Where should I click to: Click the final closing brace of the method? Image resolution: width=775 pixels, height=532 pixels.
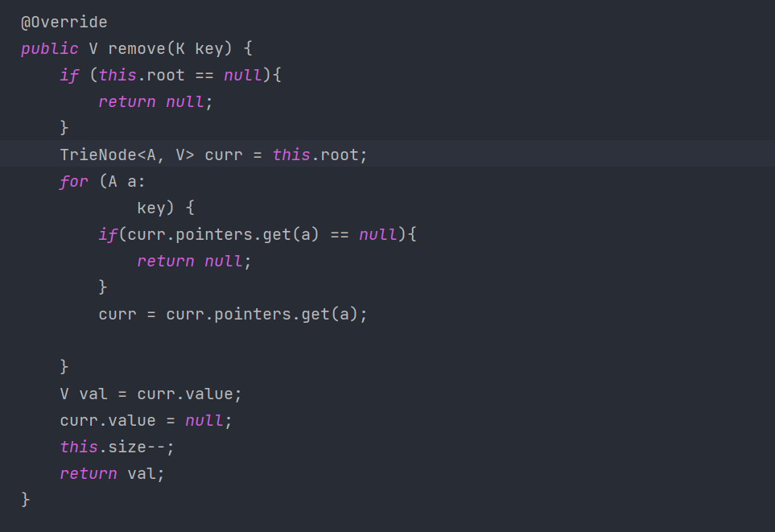click(26, 500)
